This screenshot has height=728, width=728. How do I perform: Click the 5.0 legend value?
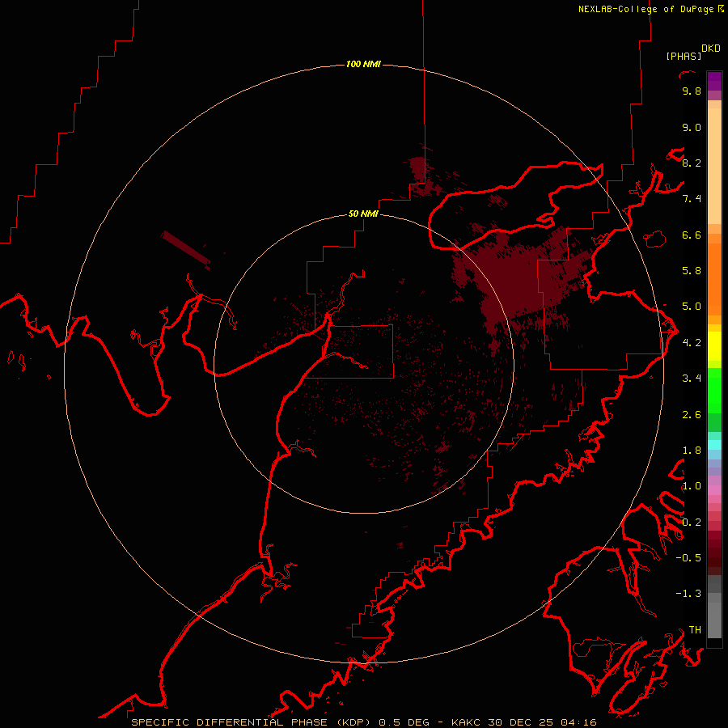coord(692,307)
